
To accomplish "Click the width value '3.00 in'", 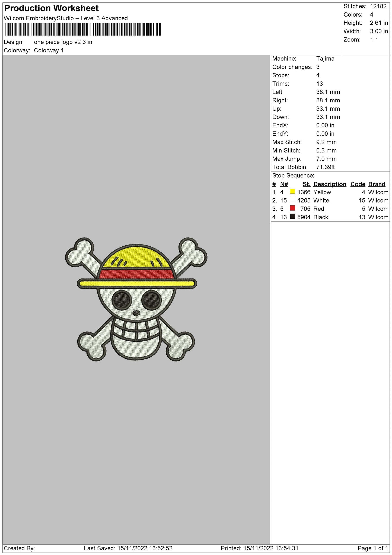I will pyautogui.click(x=379, y=31).
